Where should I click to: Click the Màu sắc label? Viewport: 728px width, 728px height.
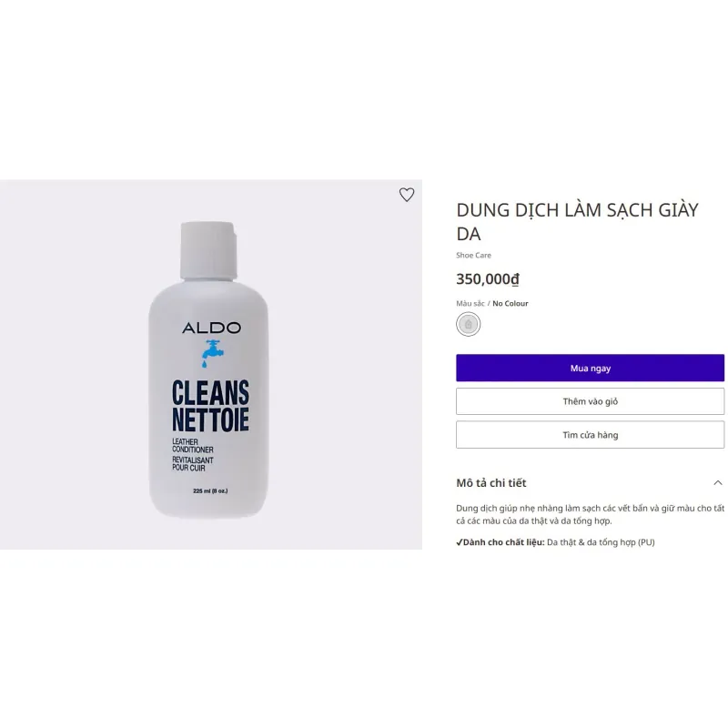470,303
